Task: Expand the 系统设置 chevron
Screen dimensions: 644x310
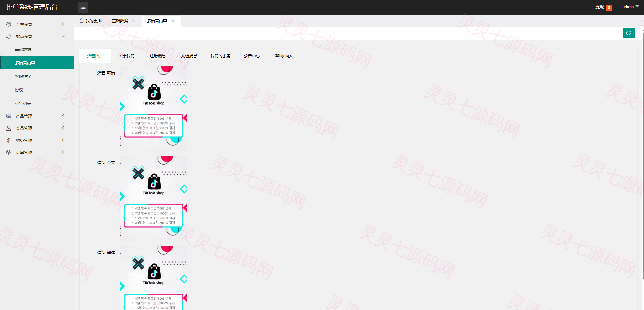Action: (x=63, y=24)
